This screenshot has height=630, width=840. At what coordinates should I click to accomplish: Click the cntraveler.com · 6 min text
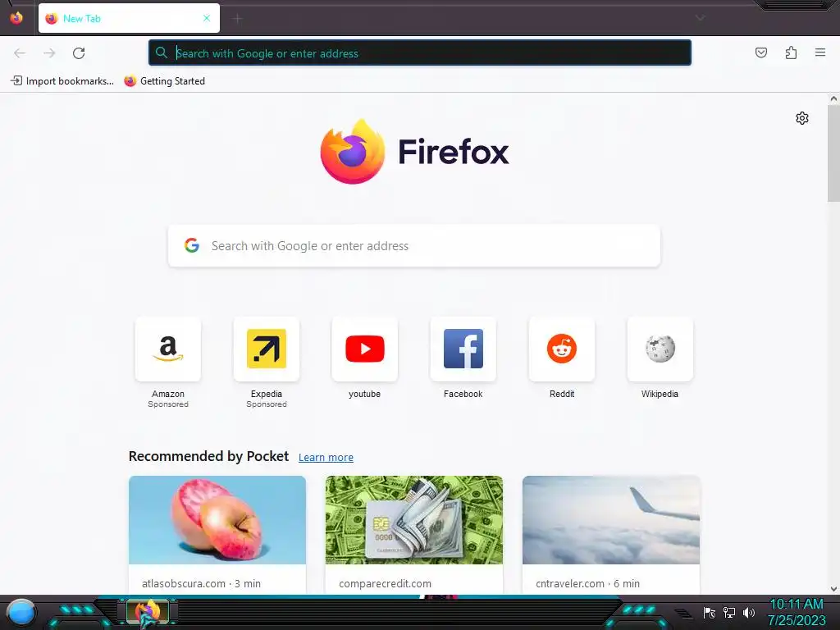587,583
